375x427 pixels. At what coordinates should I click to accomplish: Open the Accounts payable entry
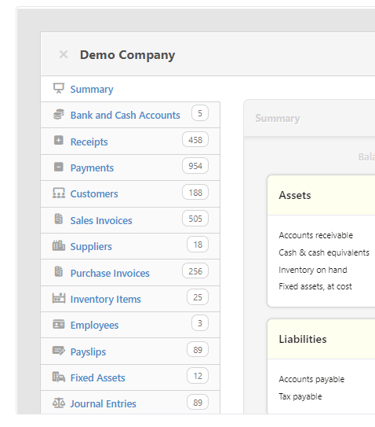coord(311,379)
